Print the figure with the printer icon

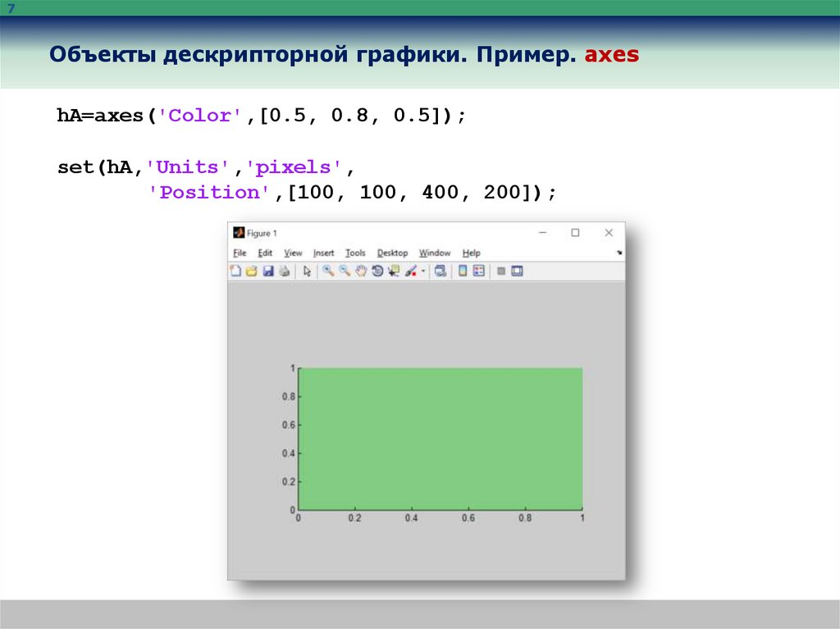coord(285,271)
